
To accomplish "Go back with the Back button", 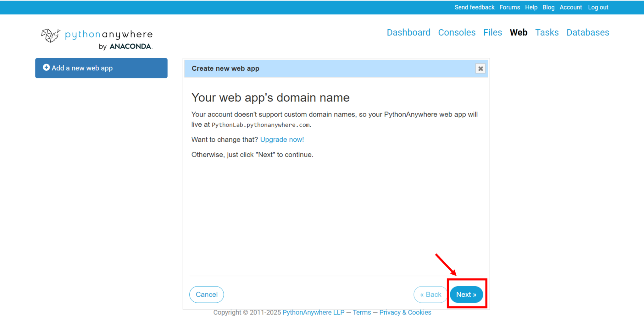I will (x=430, y=294).
